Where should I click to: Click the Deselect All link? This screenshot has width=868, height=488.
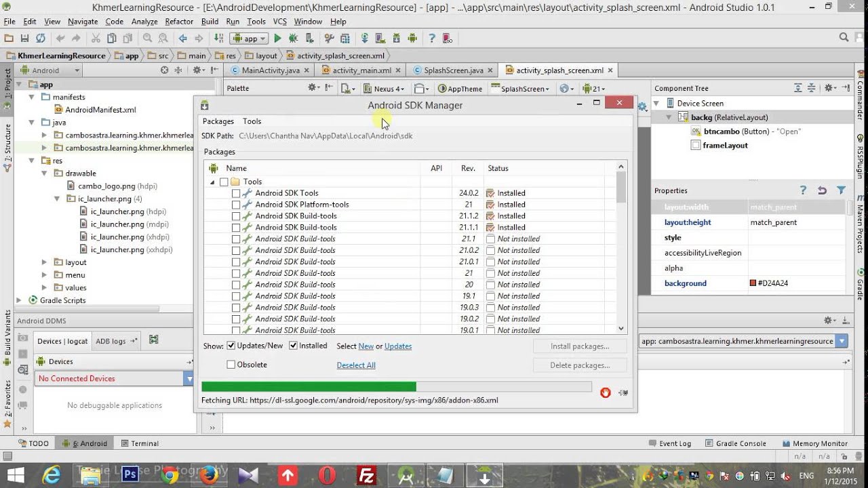[356, 365]
